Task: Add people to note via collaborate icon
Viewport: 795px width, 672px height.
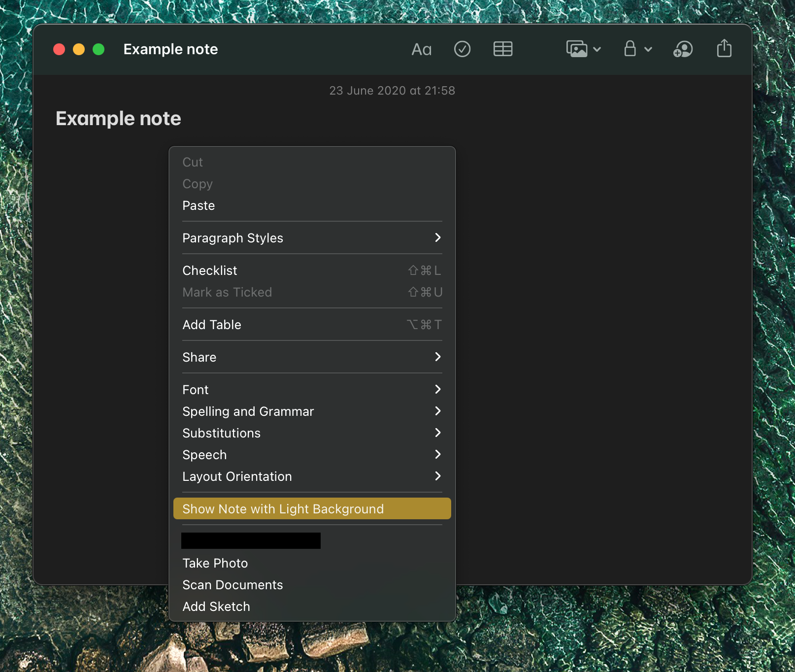Action: coord(683,49)
